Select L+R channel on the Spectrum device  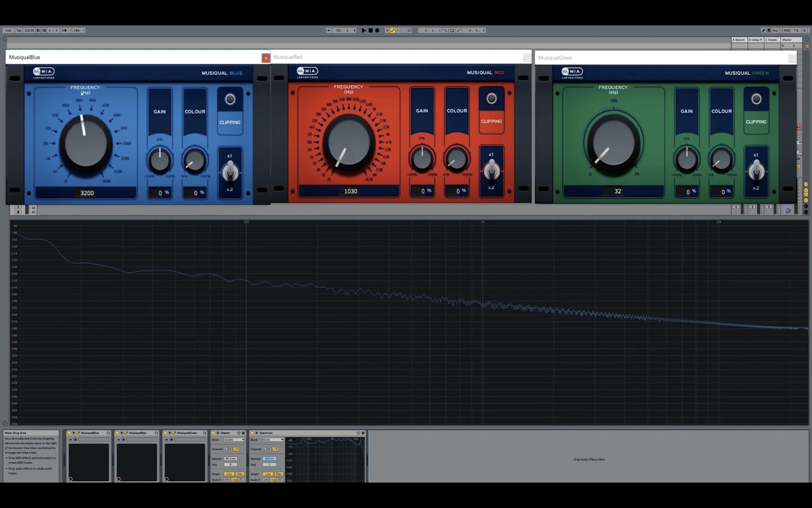click(x=275, y=449)
